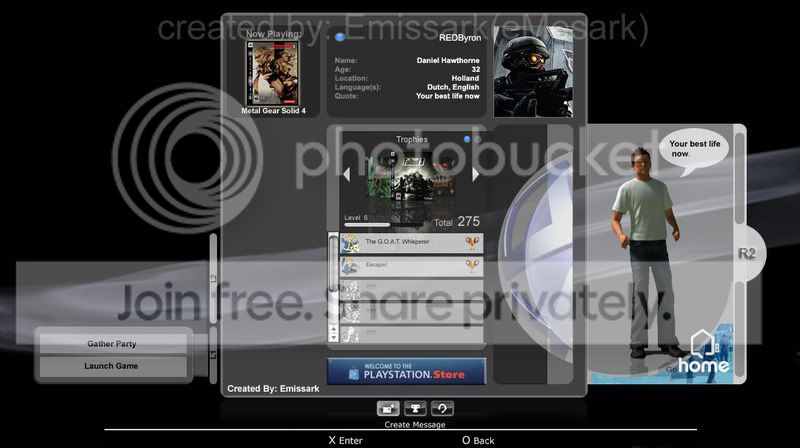This screenshot has height=448, width=800.
Task: Open the Welcome to PlayStation Store banner
Action: tap(407, 371)
